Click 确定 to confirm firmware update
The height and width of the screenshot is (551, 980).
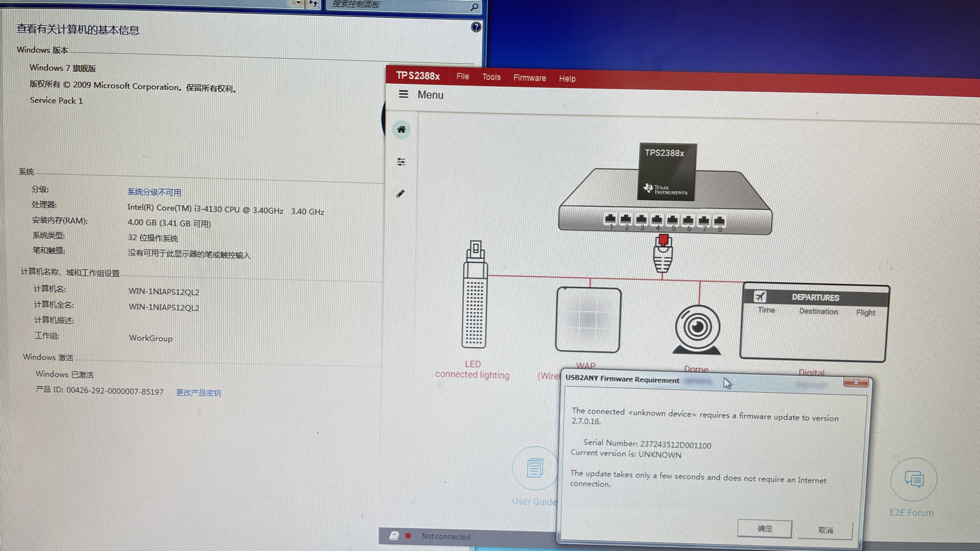click(x=764, y=529)
